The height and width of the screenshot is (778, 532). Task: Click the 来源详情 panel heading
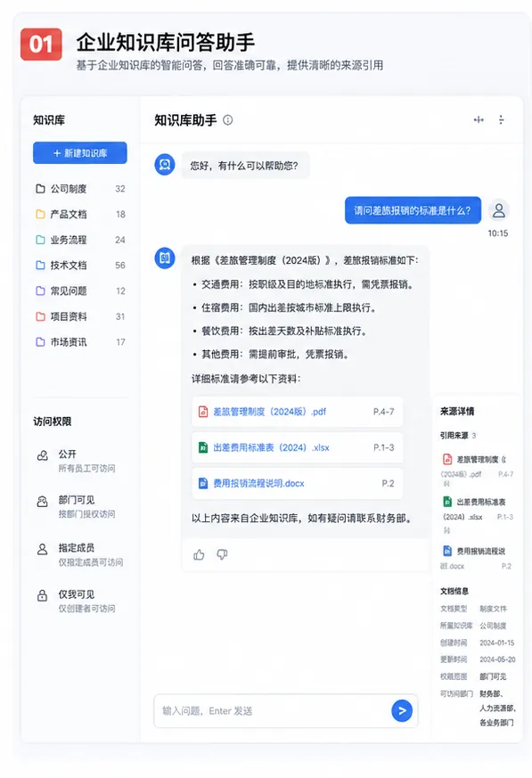point(457,412)
